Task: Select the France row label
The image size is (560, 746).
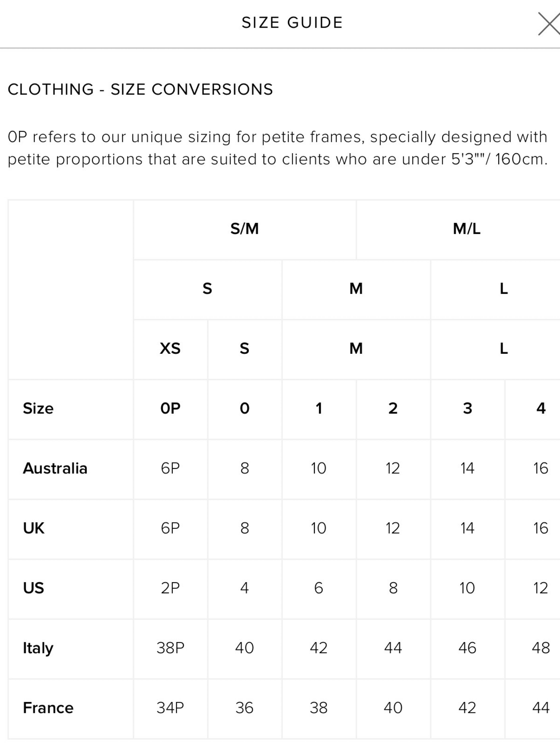Action: [48, 708]
